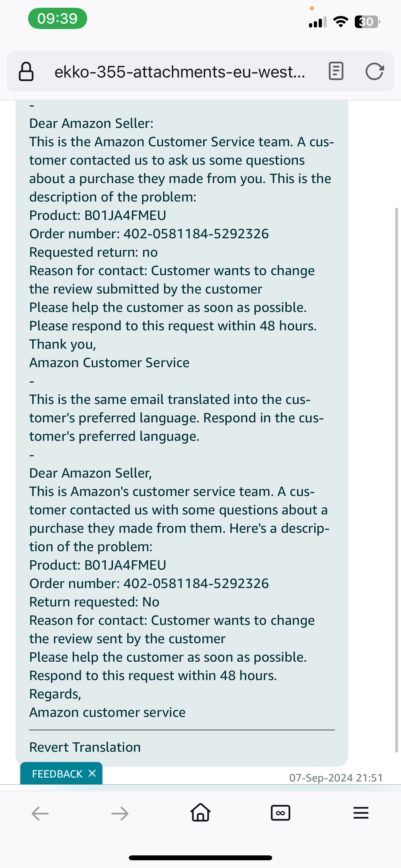Tap the battery indicator in status bar
The image size is (401, 868).
pyautogui.click(x=367, y=22)
